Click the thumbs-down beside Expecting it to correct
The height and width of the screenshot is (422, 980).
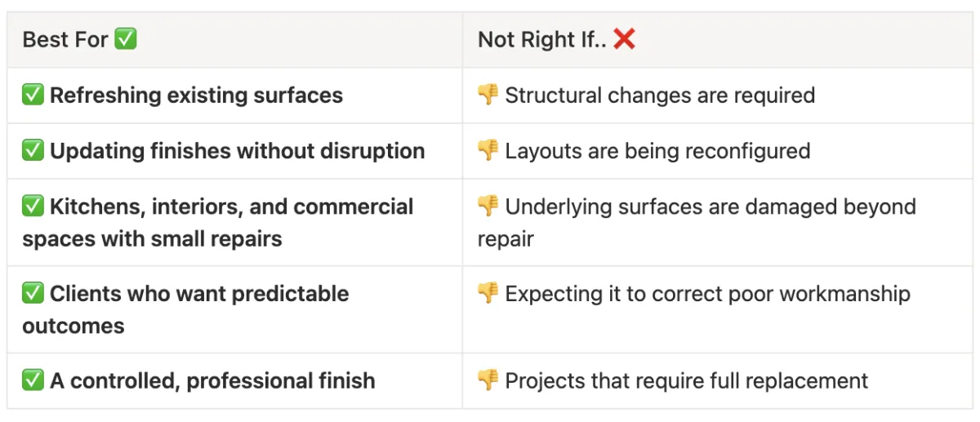(x=488, y=294)
